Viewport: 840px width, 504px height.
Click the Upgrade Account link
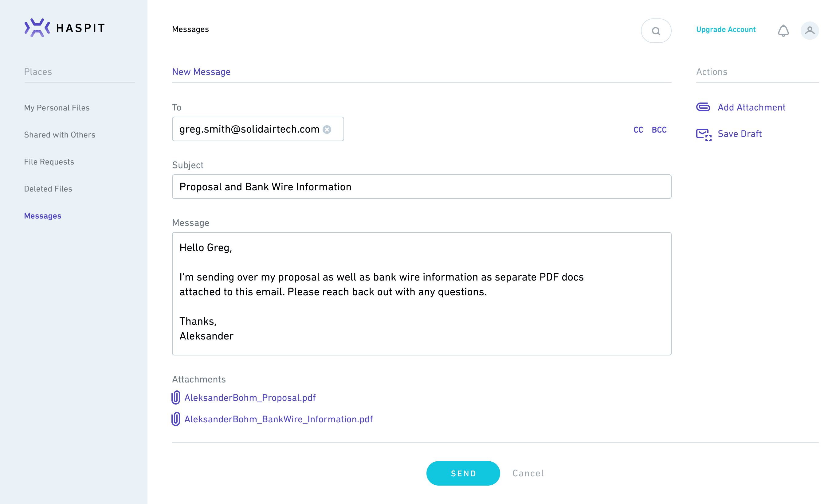coord(725,29)
